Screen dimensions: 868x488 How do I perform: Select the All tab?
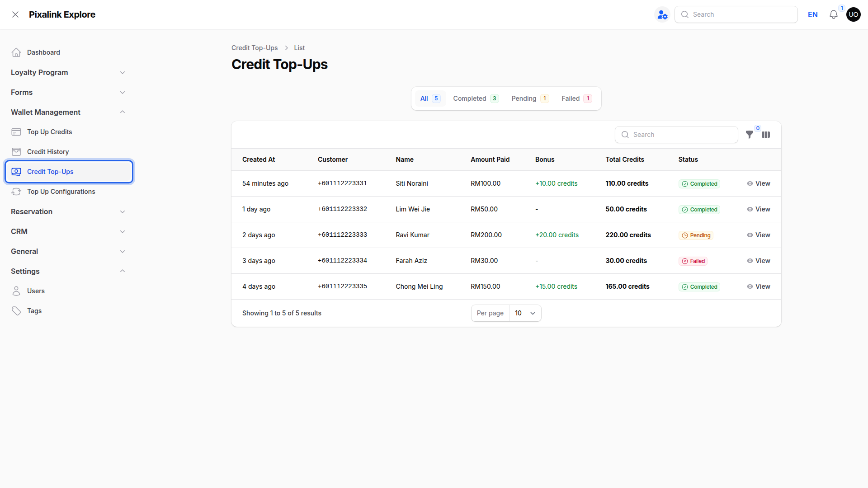click(430, 99)
